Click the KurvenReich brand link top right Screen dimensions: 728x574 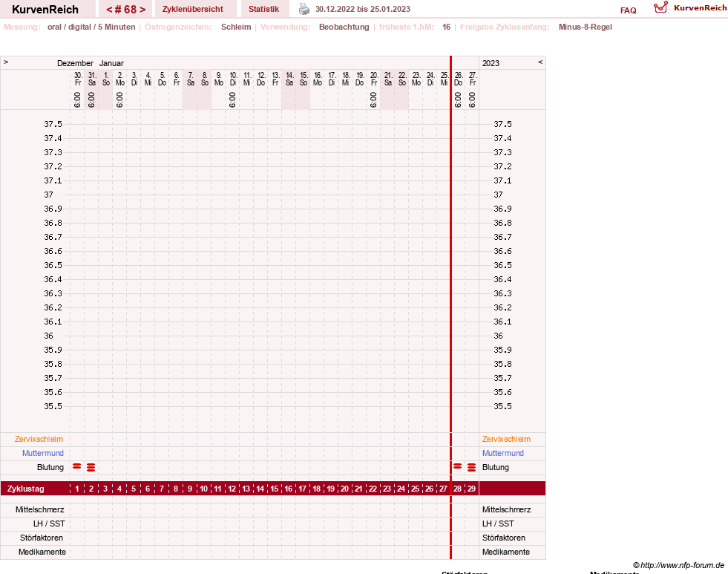(700, 7)
